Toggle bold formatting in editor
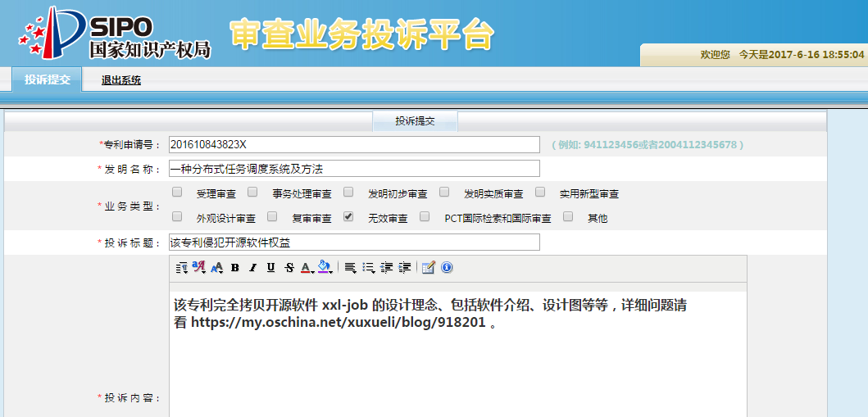Image resolution: width=868 pixels, height=417 pixels. tap(234, 268)
